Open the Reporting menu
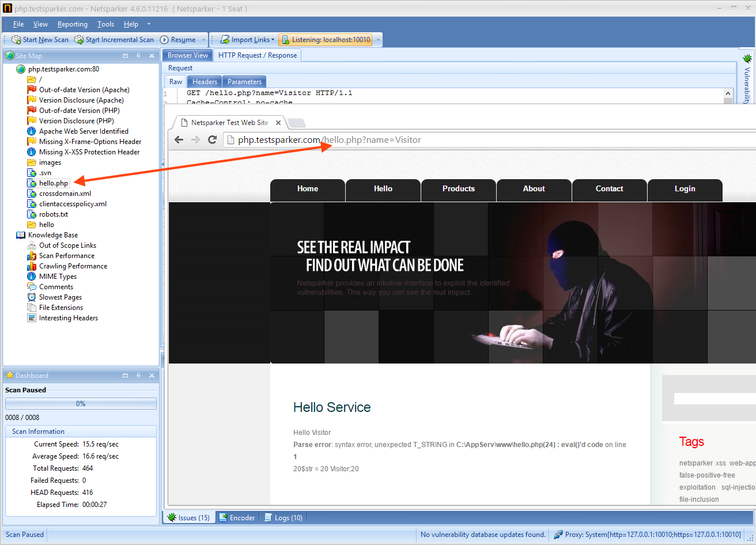756x545 pixels. coord(72,24)
